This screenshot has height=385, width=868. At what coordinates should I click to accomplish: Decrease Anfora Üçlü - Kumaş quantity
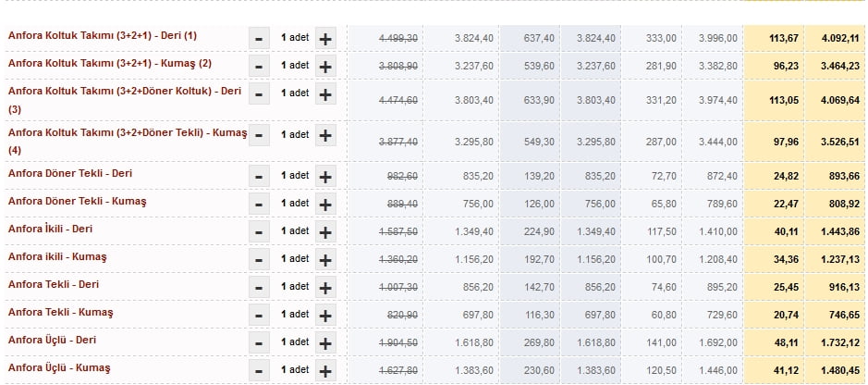pos(259,370)
